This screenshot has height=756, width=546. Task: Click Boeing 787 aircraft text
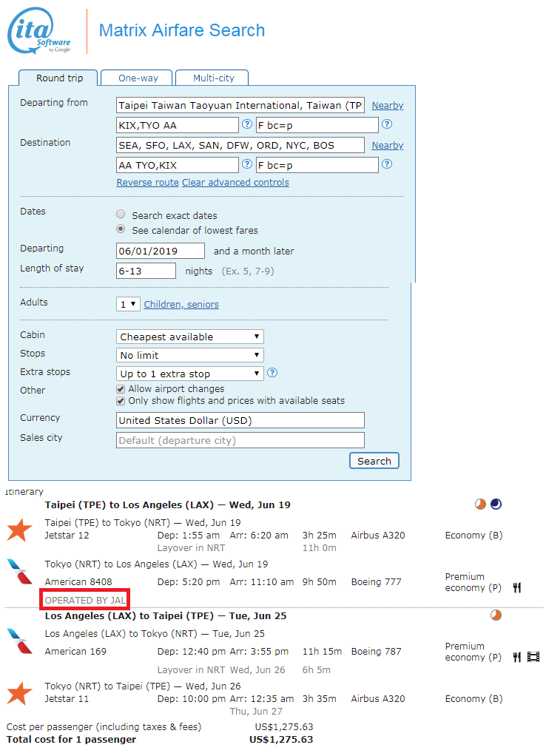pyautogui.click(x=377, y=652)
